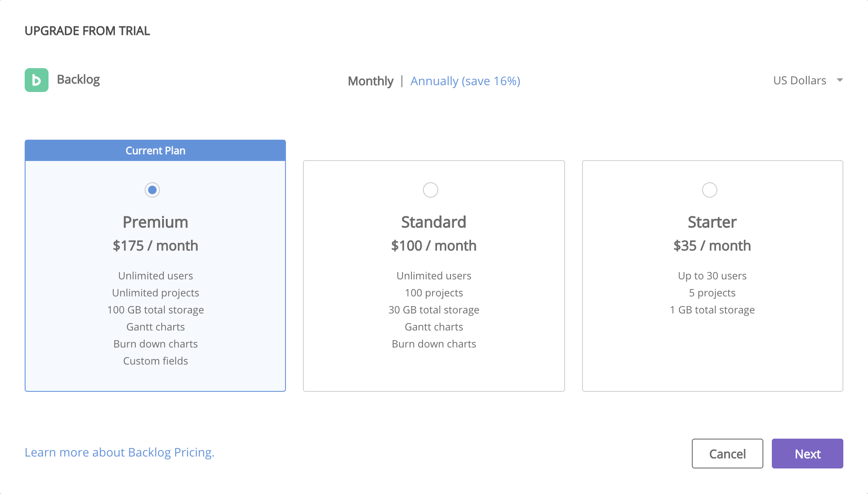Screen dimensions: 868x494
Task: Click 30 GB total storage text
Action: coord(434,310)
